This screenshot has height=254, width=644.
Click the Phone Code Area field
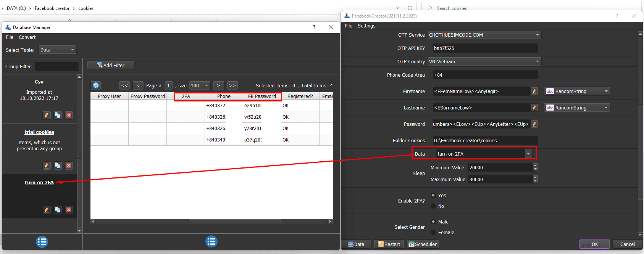(x=485, y=75)
